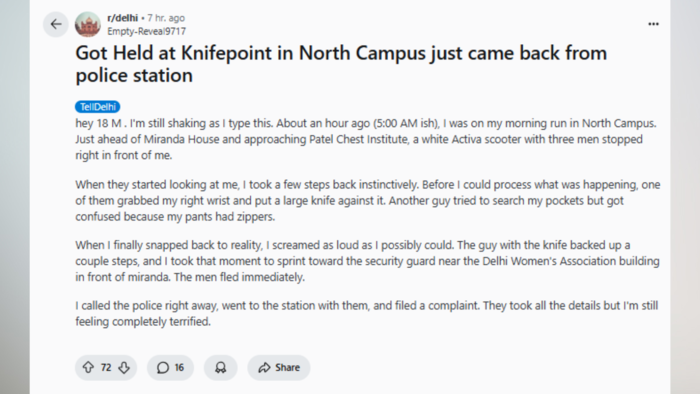Click the speech bubble comment icon
700x394 pixels.
(x=163, y=367)
